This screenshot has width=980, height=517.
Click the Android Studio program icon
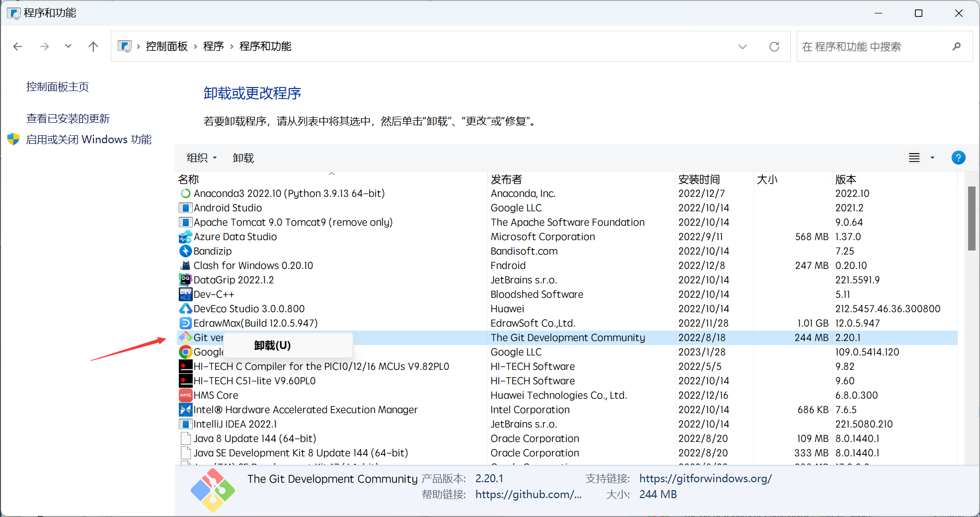point(185,208)
